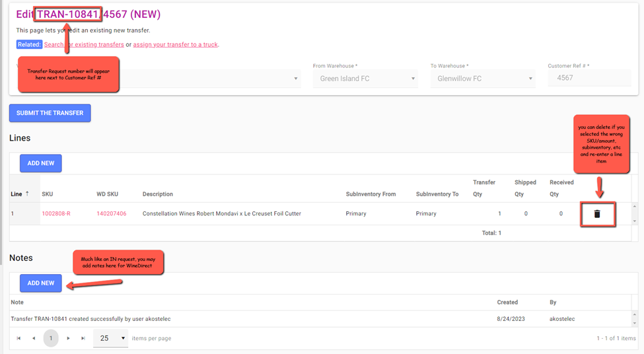
Task: Open the search for existing transfers link
Action: click(x=84, y=44)
